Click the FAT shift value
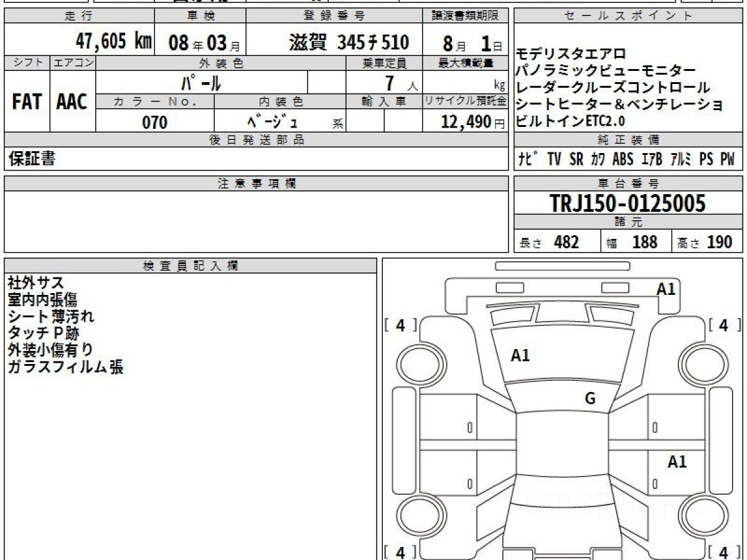The height and width of the screenshot is (560, 747). click(x=26, y=103)
